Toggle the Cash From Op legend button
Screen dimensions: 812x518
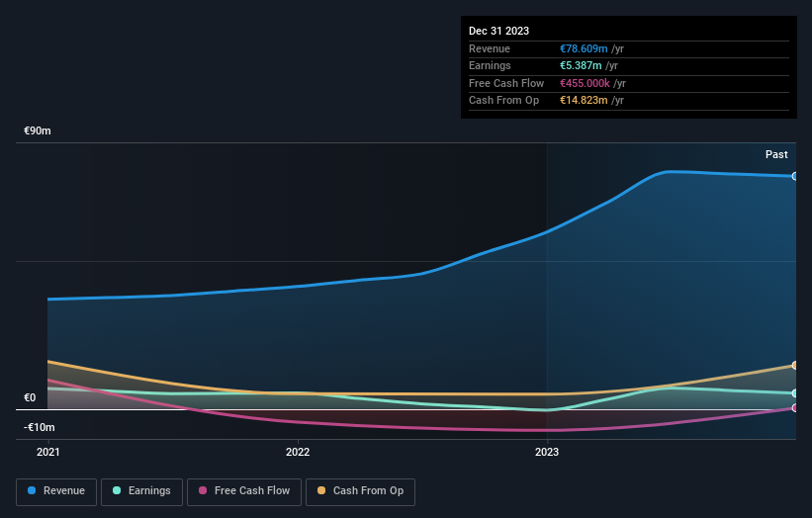pos(360,491)
